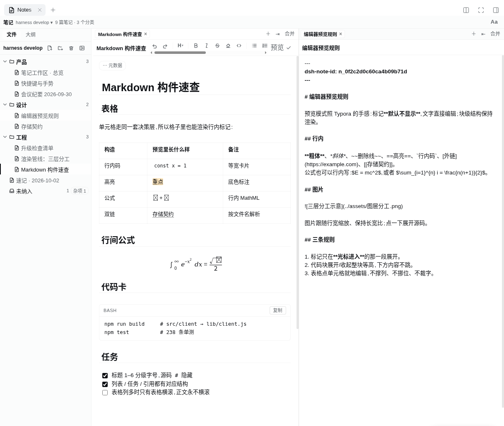Image resolution: width=504 pixels, height=426 pixels.
Task: Click the vertical scrollbar of the right editor
Action: [503, 231]
